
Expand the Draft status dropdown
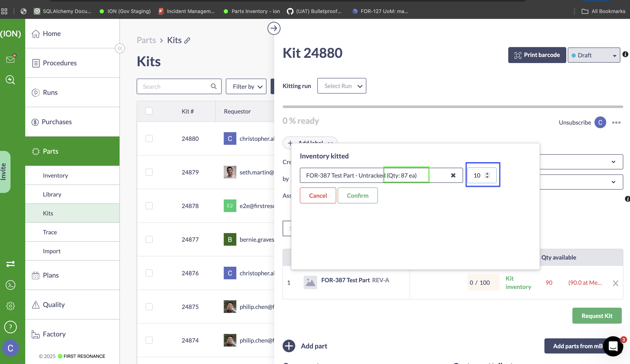tap(594, 55)
